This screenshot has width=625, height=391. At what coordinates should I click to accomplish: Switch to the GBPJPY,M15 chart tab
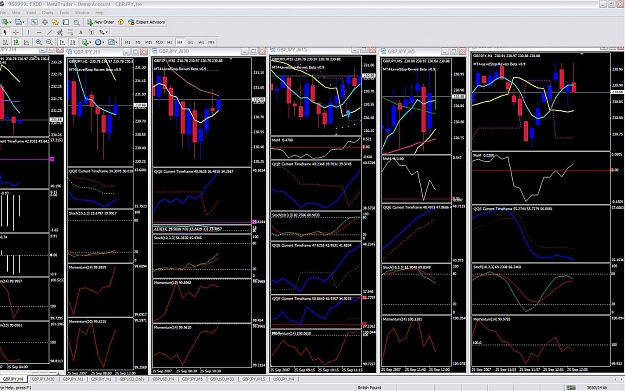(x=254, y=379)
